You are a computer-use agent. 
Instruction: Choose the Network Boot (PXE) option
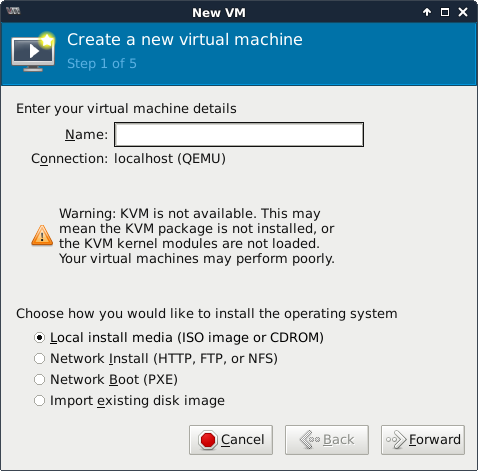click(x=106, y=380)
